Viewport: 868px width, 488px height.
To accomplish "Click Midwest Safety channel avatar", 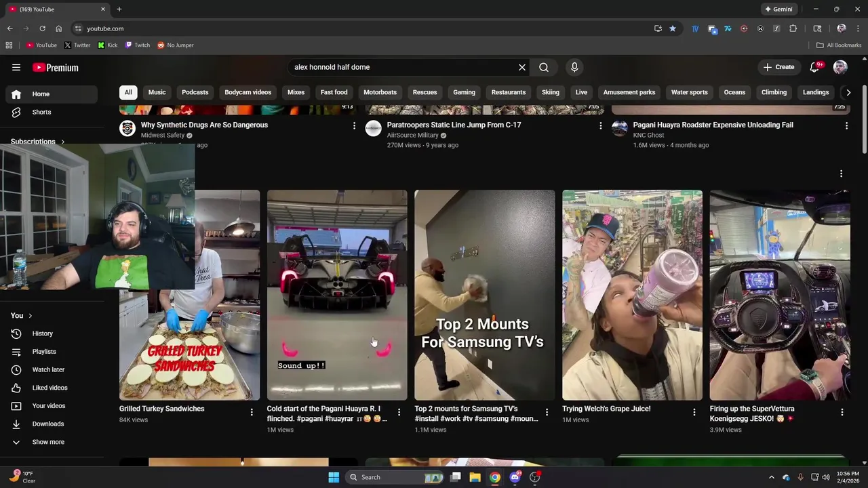I will (127, 128).
